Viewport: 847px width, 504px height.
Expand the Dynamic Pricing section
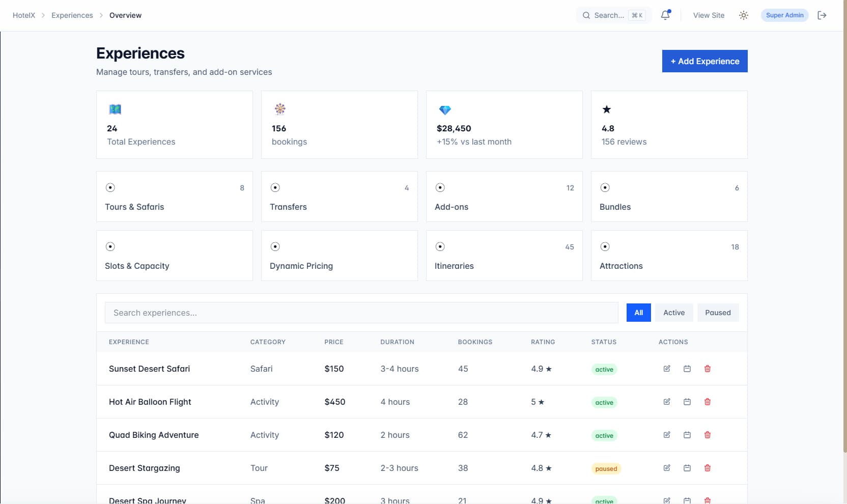pyautogui.click(x=339, y=256)
